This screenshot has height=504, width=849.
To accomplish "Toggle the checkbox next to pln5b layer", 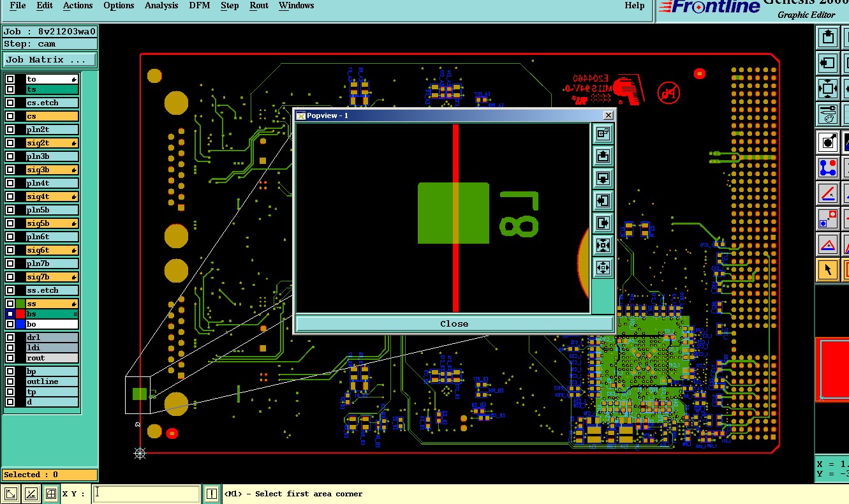I will 10,210.
